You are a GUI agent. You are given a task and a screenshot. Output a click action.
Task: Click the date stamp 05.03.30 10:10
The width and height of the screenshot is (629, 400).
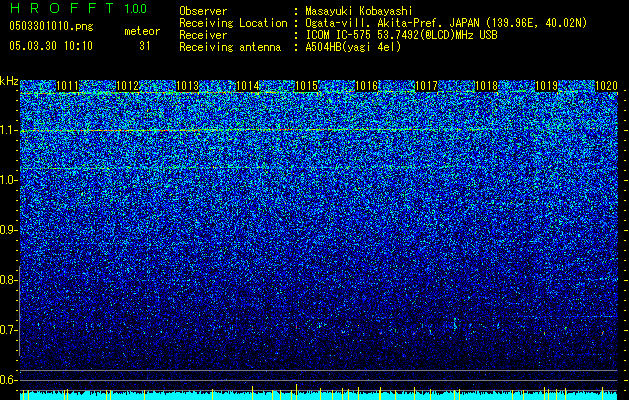tap(51, 46)
